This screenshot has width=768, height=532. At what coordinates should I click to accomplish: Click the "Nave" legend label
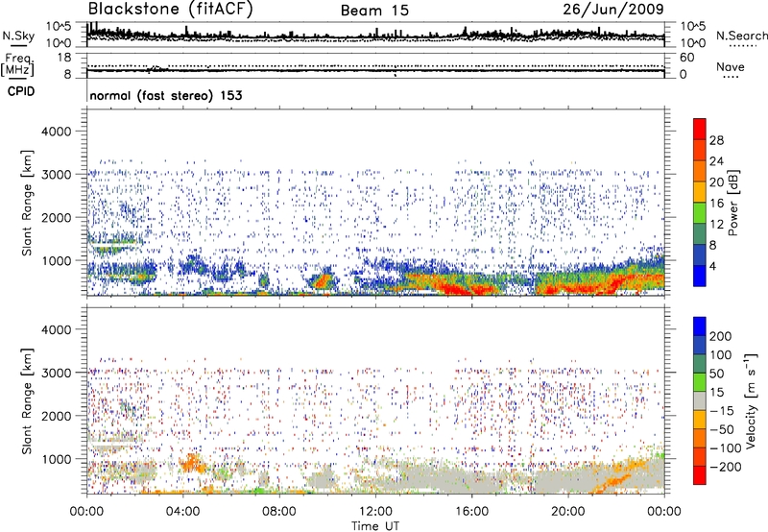tap(730, 66)
